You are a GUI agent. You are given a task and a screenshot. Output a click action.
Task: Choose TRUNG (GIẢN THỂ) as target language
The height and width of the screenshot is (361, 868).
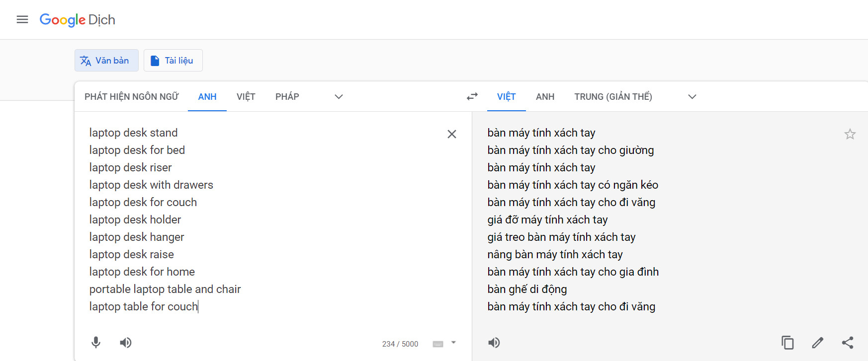(x=613, y=96)
